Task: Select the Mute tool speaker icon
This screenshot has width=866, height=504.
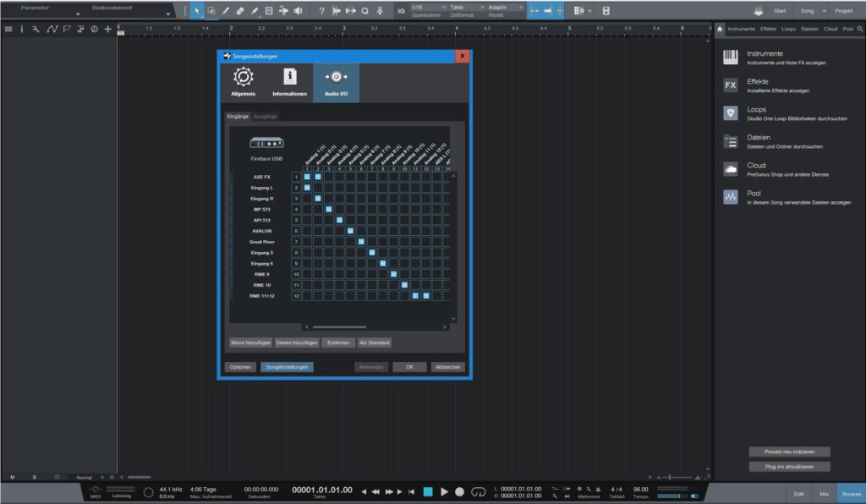Action: [x=299, y=10]
